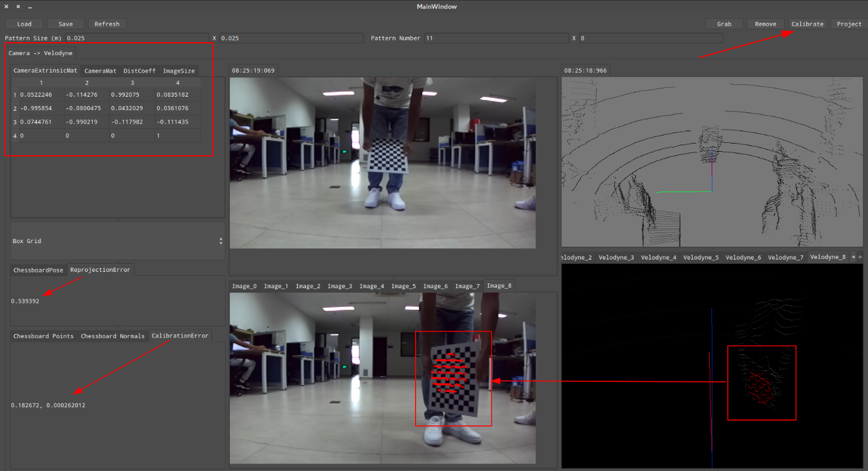This screenshot has width=868, height=471.
Task: Open the DistCoeff tab
Action: click(139, 71)
